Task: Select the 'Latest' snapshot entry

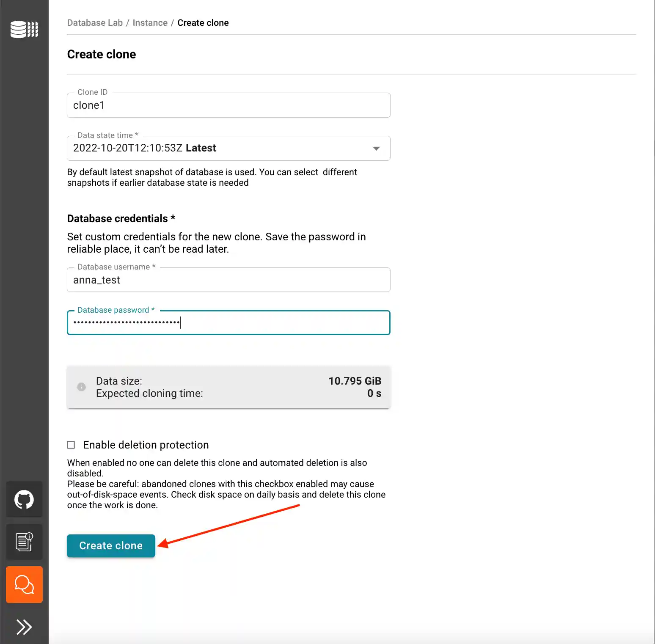Action: pos(201,148)
